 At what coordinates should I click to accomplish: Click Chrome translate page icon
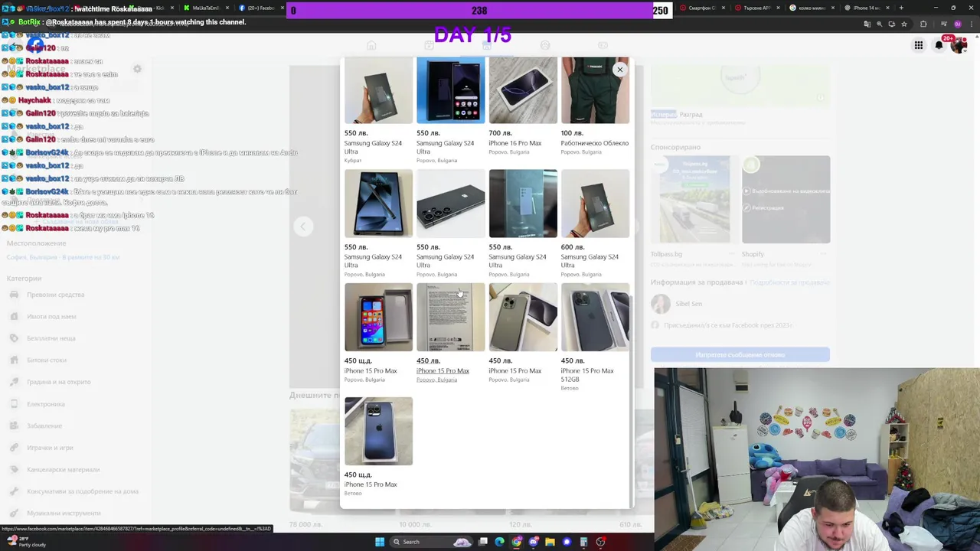pos(867,24)
